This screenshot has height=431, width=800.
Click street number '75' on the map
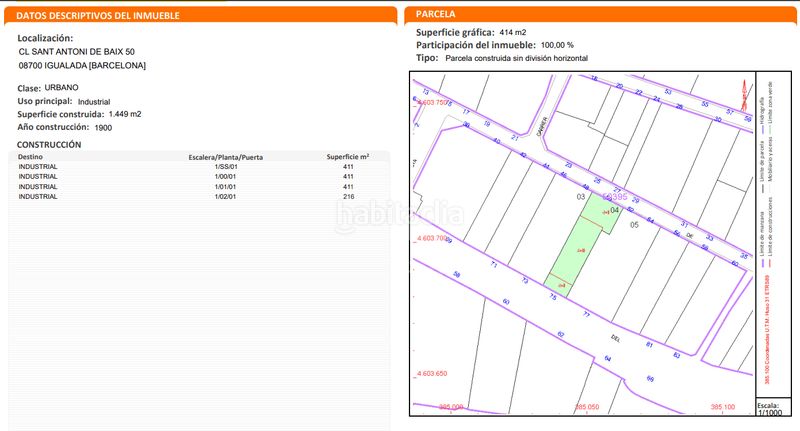tap(553, 296)
